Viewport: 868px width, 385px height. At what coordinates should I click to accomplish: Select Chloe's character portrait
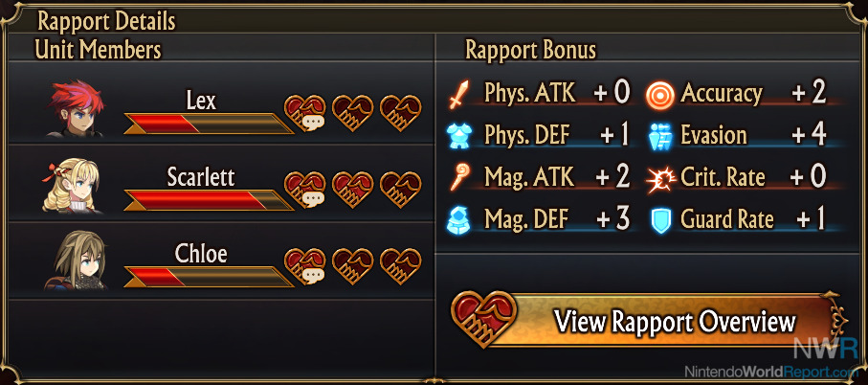click(x=76, y=260)
